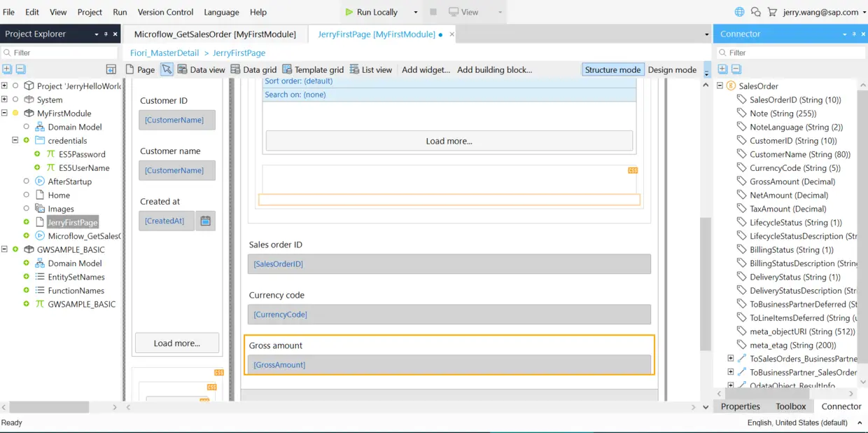Switch to Design mode
Viewport: 868px width, 433px height.
click(x=672, y=69)
